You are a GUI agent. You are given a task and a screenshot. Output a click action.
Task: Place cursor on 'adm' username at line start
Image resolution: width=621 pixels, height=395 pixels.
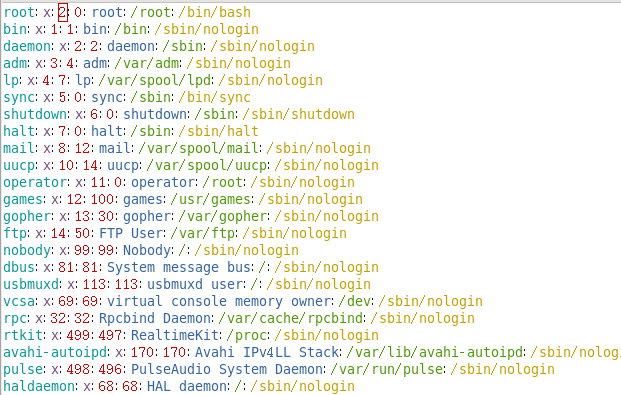coord(15,63)
